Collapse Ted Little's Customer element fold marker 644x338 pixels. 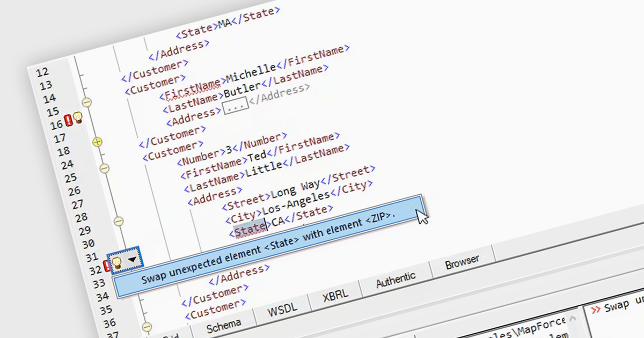click(105, 168)
